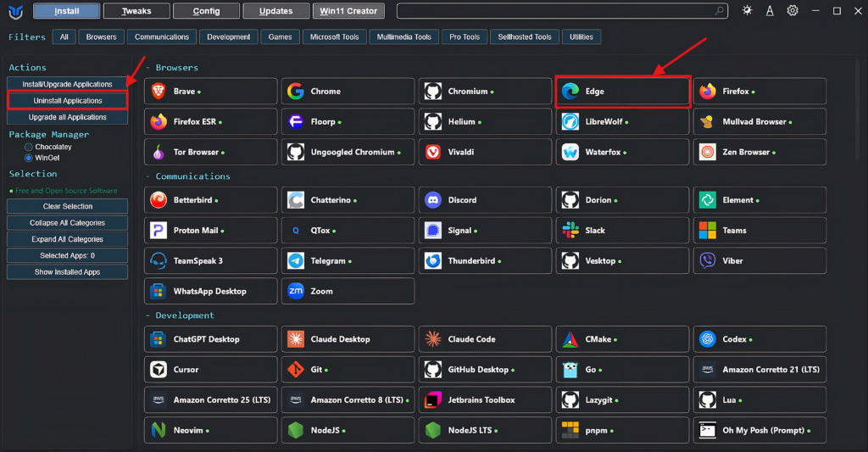Click the Tor Browser onion icon
Viewport: 868px width, 452px height.
[x=159, y=152]
